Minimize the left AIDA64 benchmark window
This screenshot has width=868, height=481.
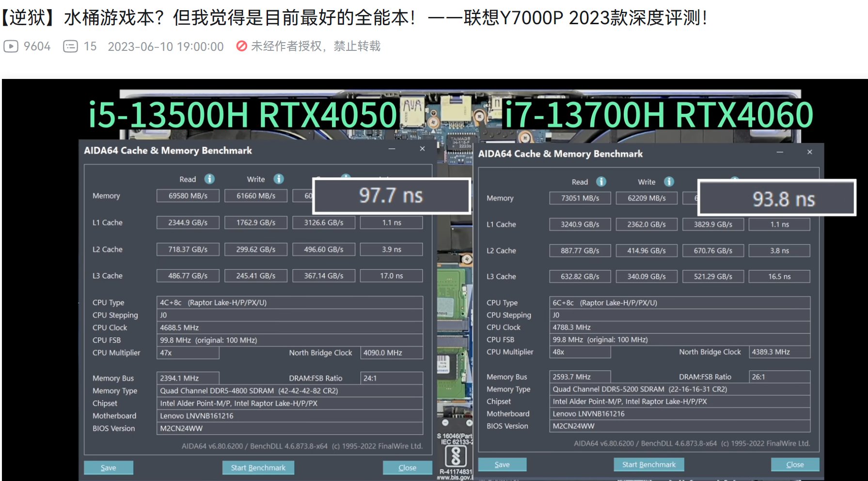(x=392, y=149)
